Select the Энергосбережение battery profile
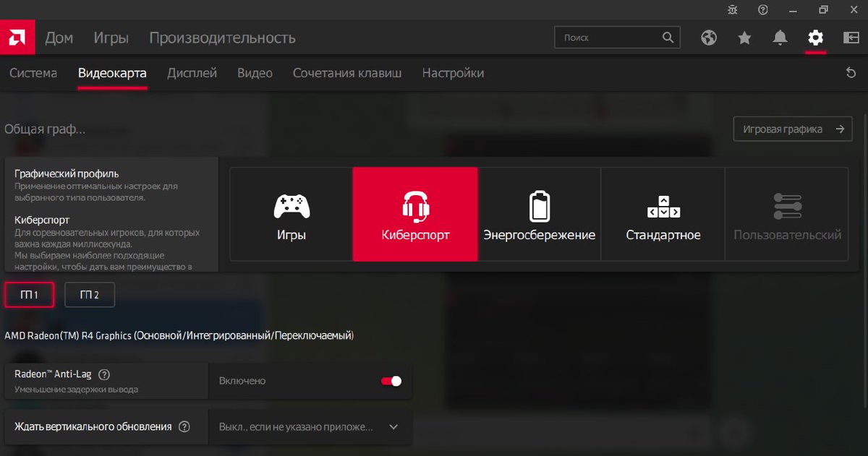 539,214
